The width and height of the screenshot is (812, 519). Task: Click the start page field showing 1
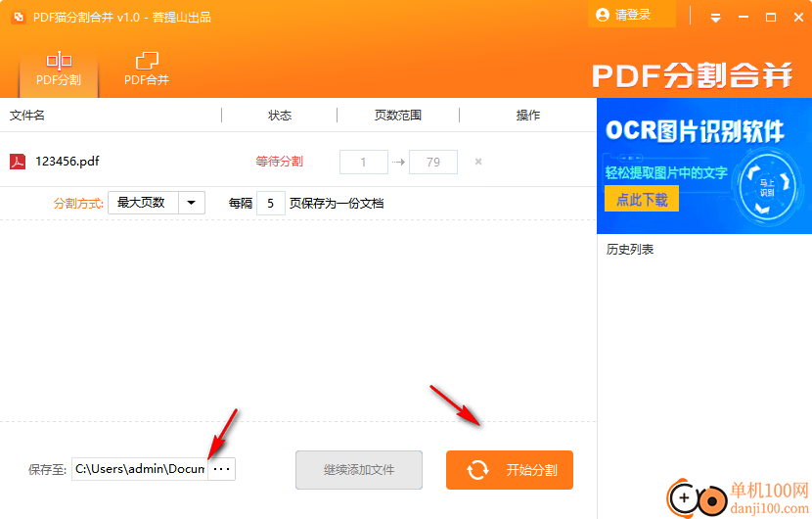[364, 162]
